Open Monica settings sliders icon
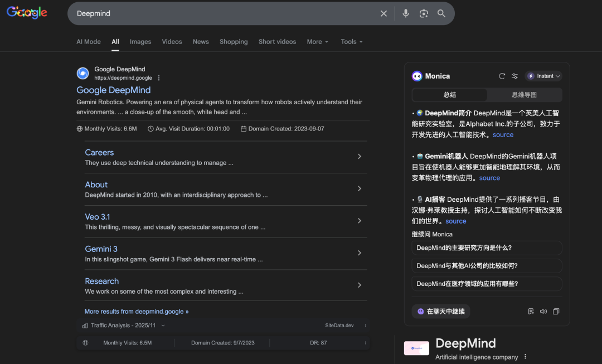 [x=515, y=76]
